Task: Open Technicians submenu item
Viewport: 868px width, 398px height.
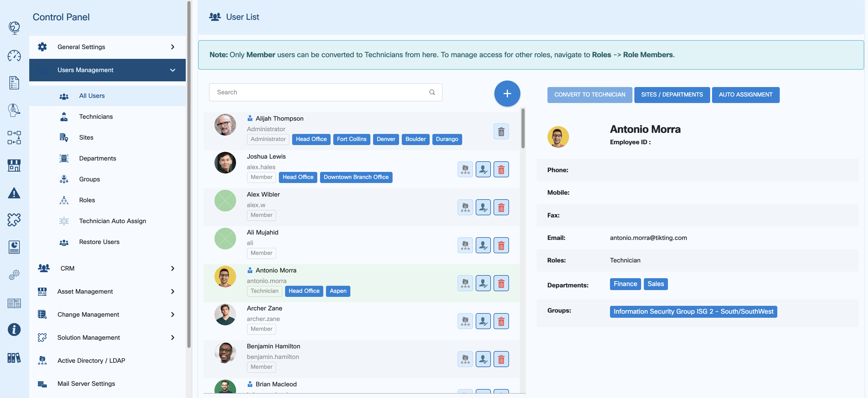Action: pyautogui.click(x=96, y=116)
